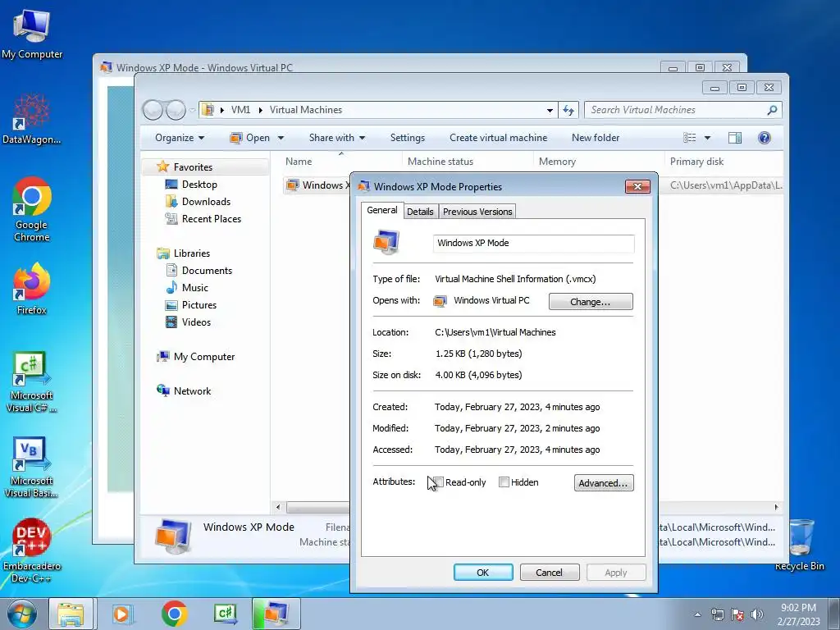Open Explorer help question-mark icon
This screenshot has height=630, width=840.
coord(765,138)
